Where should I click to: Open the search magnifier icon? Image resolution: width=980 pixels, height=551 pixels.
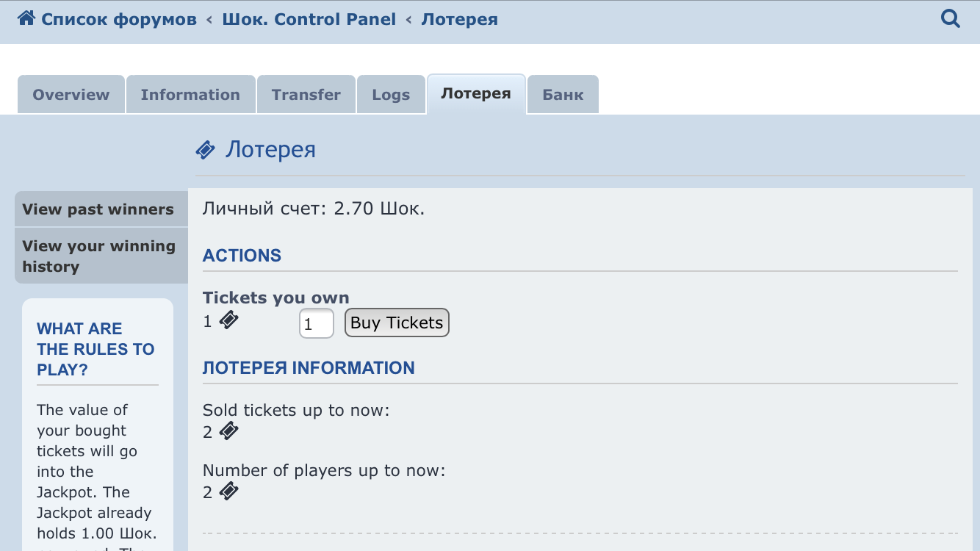click(951, 18)
